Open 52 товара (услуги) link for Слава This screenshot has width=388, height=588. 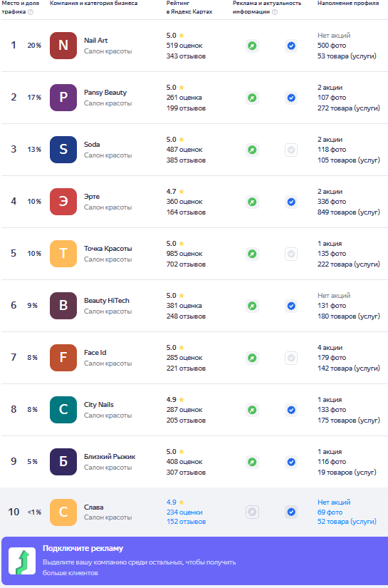coord(347,522)
